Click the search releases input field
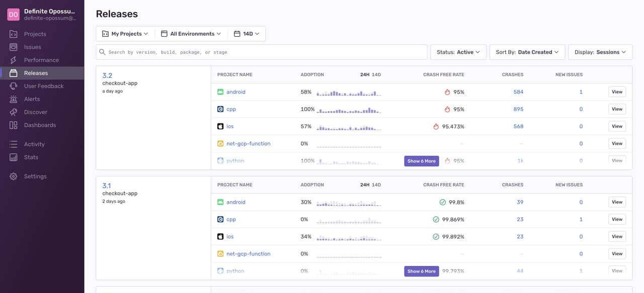 (x=262, y=52)
